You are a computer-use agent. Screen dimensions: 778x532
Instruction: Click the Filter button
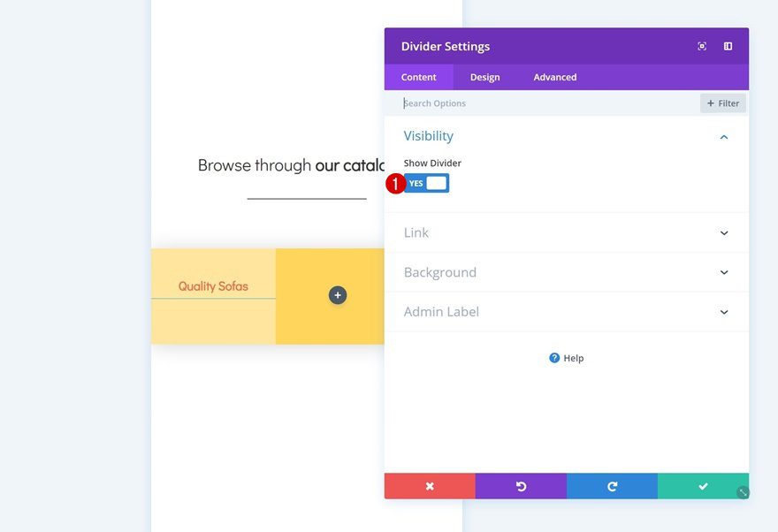722,103
